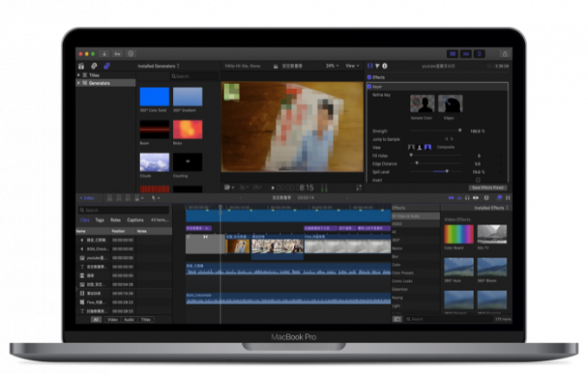Enable the Invert checkbox
588x374 pixels.
pyautogui.click(x=477, y=179)
